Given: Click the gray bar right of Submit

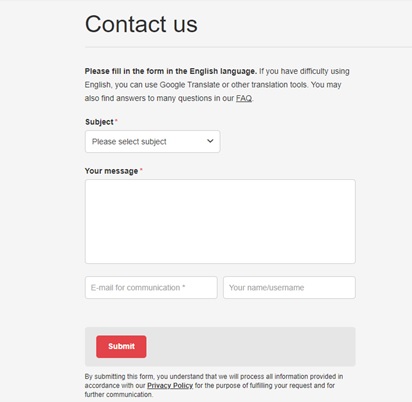Looking at the screenshot, I should point(251,347).
